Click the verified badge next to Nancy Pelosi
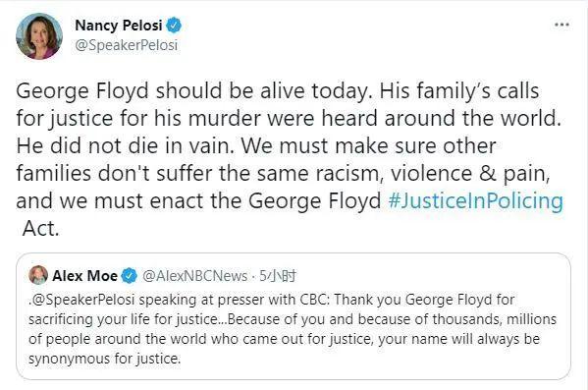The height and width of the screenshot is (390, 588). [174, 26]
